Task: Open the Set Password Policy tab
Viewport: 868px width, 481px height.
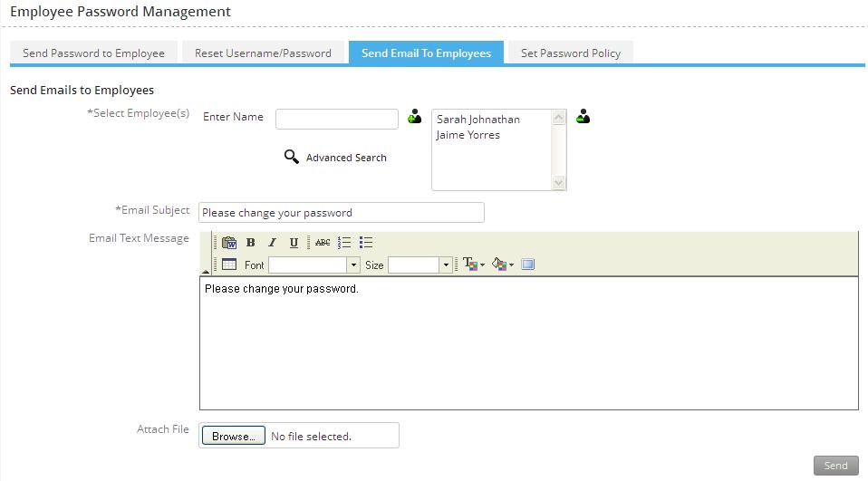Action: (571, 53)
